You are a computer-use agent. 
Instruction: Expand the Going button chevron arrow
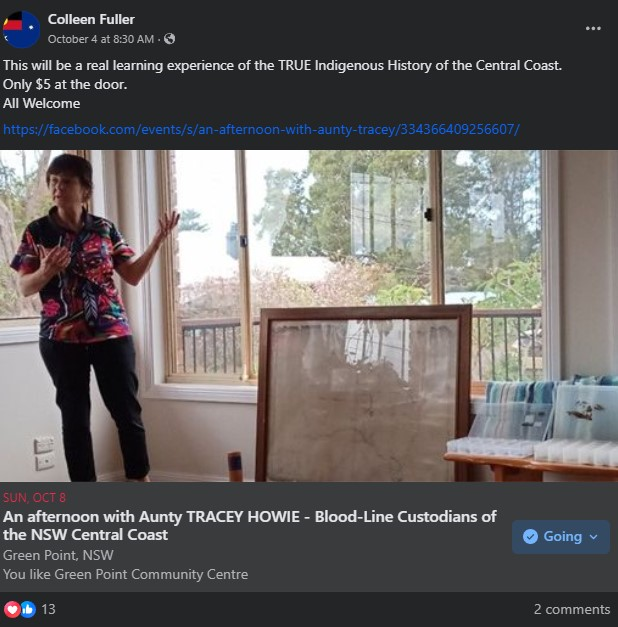click(593, 537)
